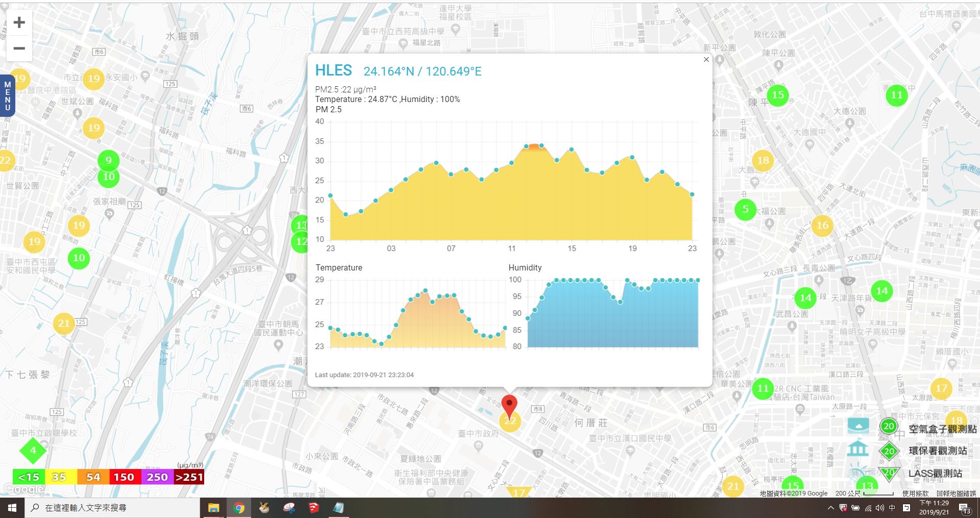Click the red 150 legend swatch
The height and width of the screenshot is (518, 980).
[x=125, y=477]
